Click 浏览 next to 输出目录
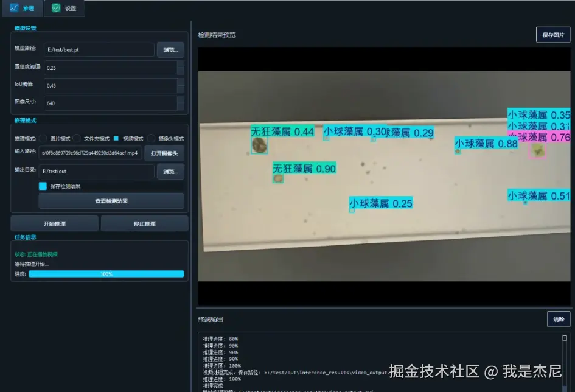This screenshot has height=392, width=575. click(x=170, y=171)
